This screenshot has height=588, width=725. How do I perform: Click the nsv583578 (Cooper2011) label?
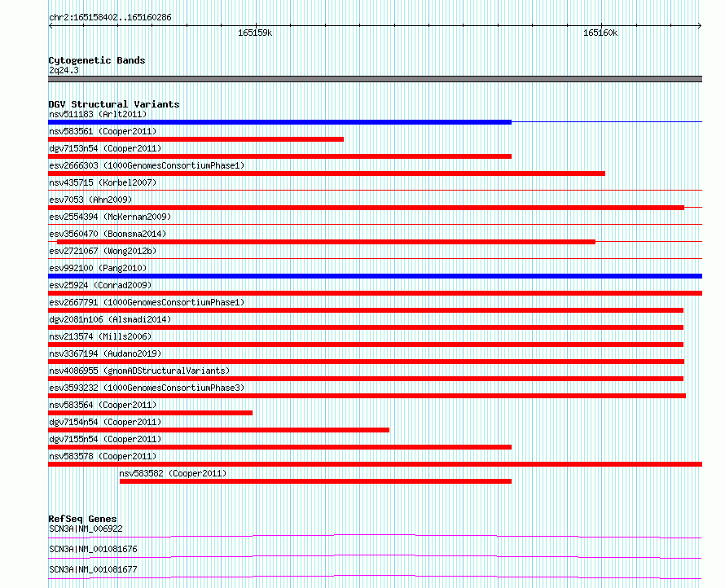click(x=103, y=456)
